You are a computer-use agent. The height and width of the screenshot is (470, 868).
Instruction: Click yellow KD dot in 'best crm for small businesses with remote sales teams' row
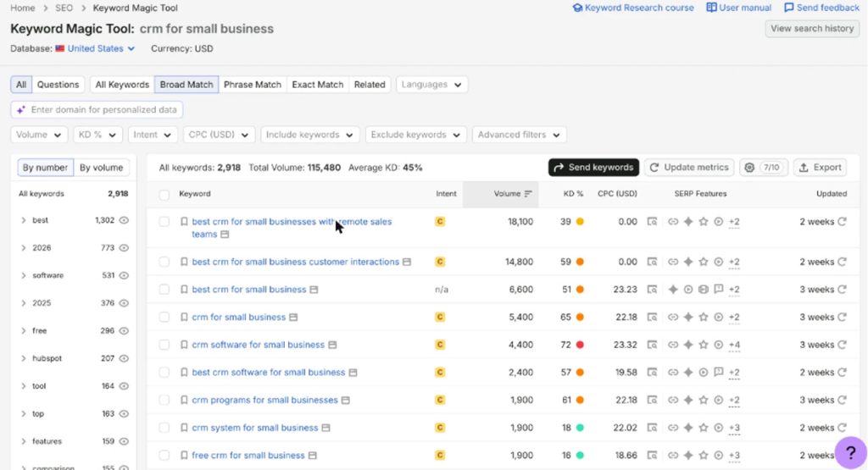(580, 221)
